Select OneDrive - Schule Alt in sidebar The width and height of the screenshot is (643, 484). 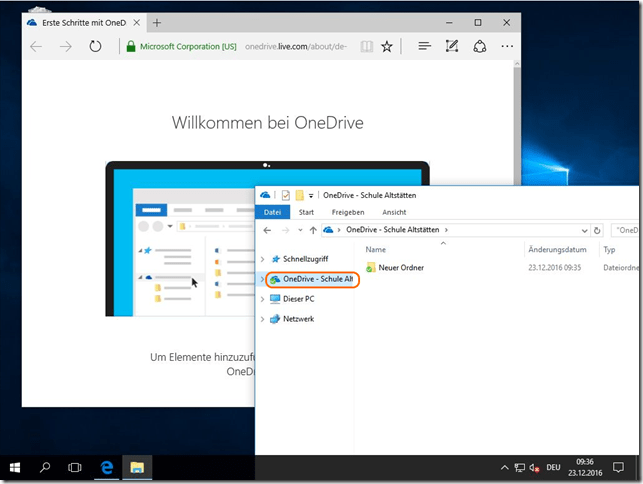[x=317, y=279]
